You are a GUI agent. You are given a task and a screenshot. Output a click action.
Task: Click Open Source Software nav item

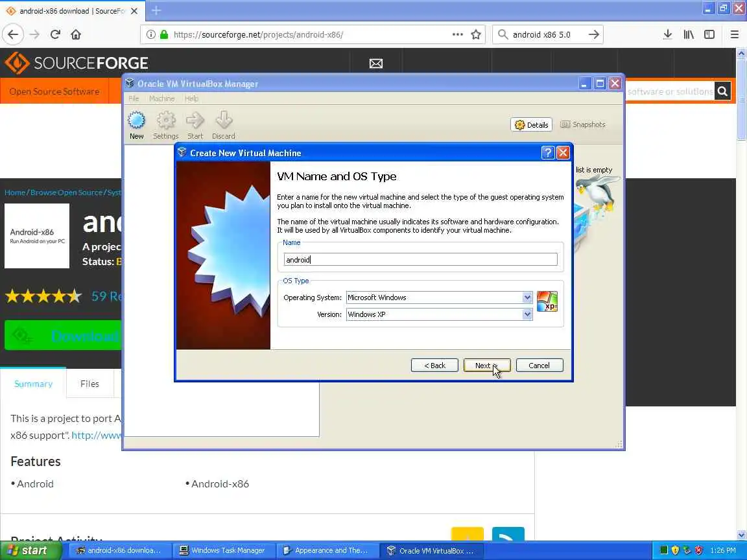[54, 91]
